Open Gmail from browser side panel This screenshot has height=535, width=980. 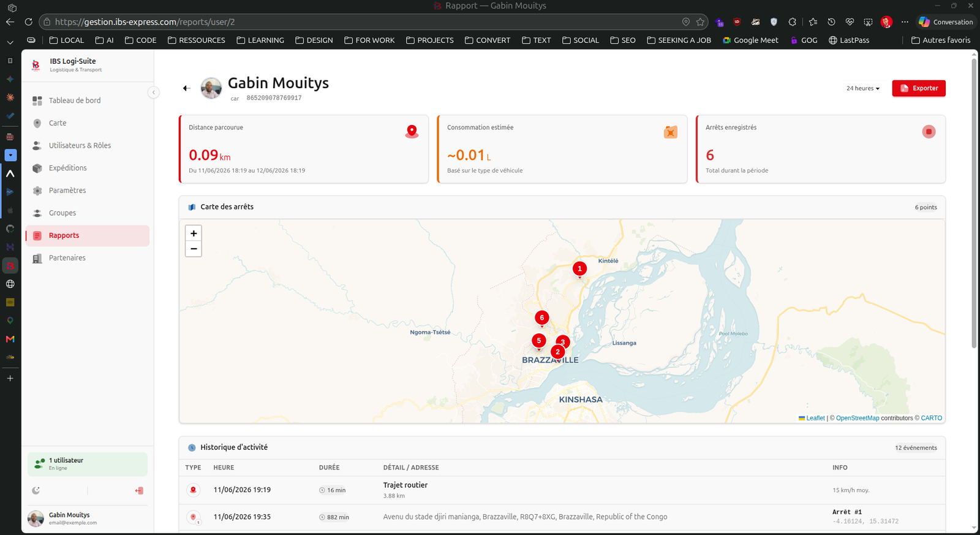pos(10,339)
